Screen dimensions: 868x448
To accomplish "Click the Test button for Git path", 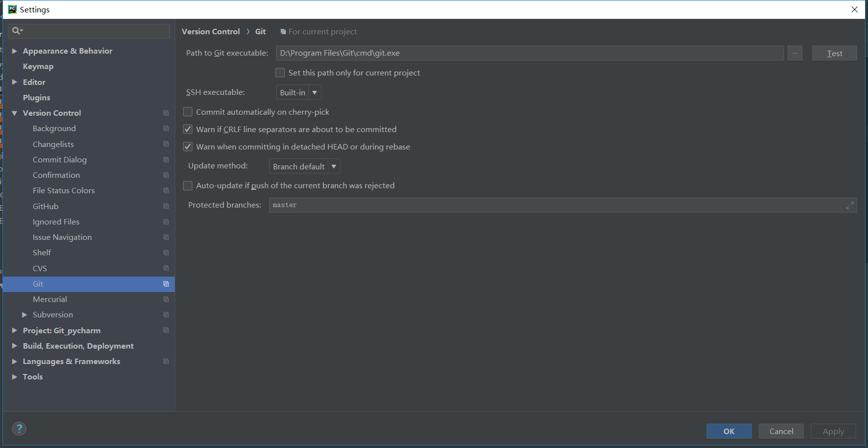I will coord(834,53).
